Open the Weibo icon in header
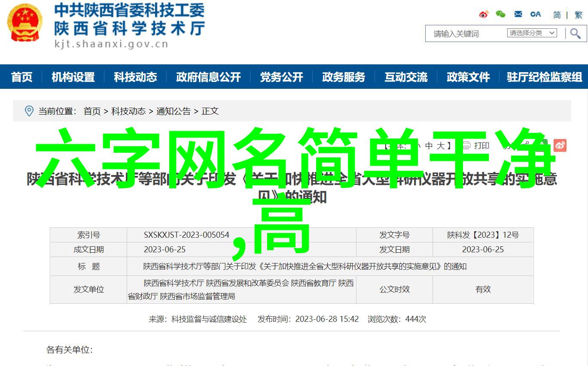This screenshot has width=588, height=366. click(484, 14)
